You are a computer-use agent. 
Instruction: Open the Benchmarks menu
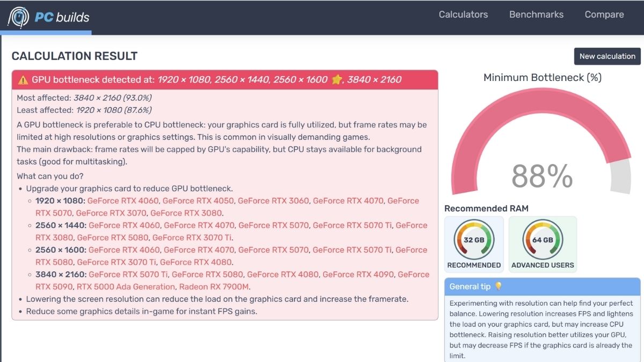tap(536, 14)
